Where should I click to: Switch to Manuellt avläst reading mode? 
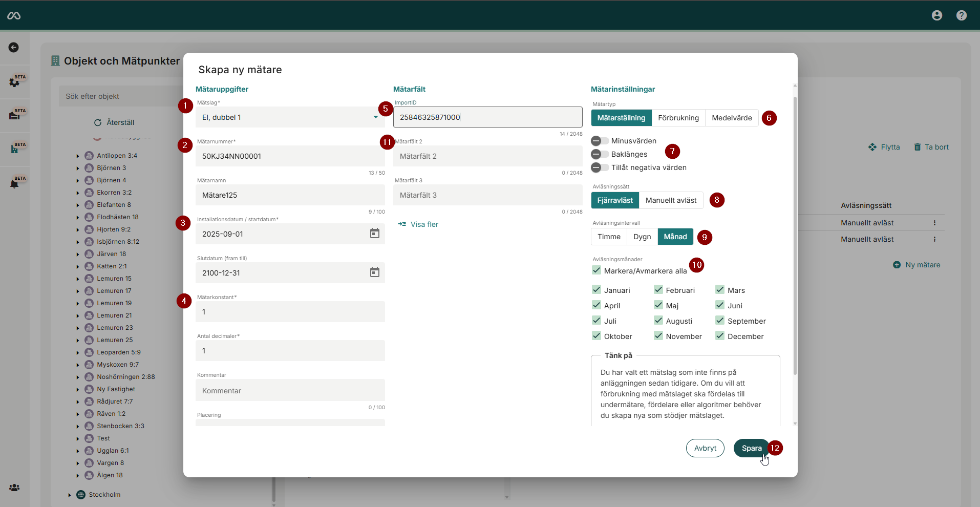click(x=670, y=200)
